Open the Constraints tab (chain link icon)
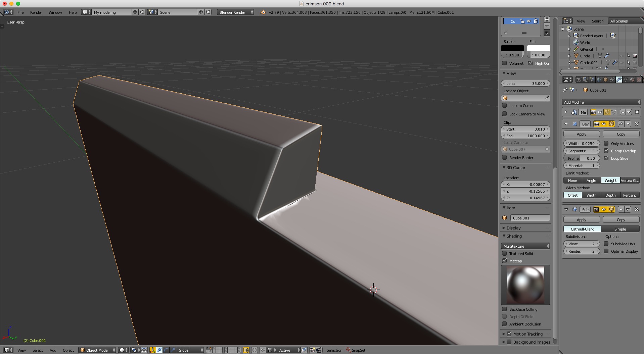Image resolution: width=644 pixels, height=354 pixels. (x=612, y=80)
